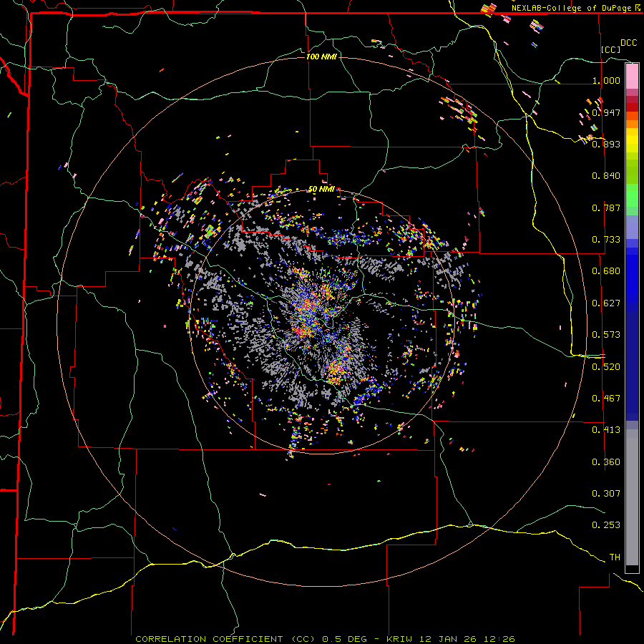Click the 0.840 scale value
The image size is (644, 644).
point(606,176)
